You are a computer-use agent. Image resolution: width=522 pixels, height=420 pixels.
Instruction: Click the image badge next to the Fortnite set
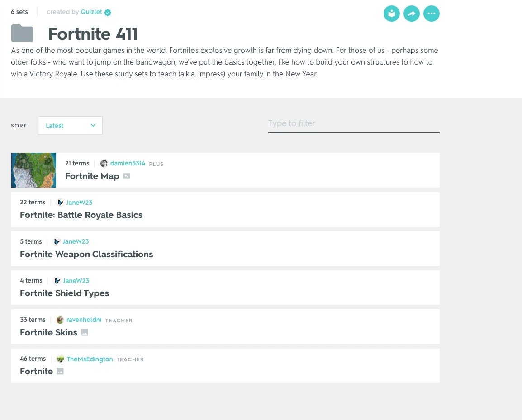60,371
